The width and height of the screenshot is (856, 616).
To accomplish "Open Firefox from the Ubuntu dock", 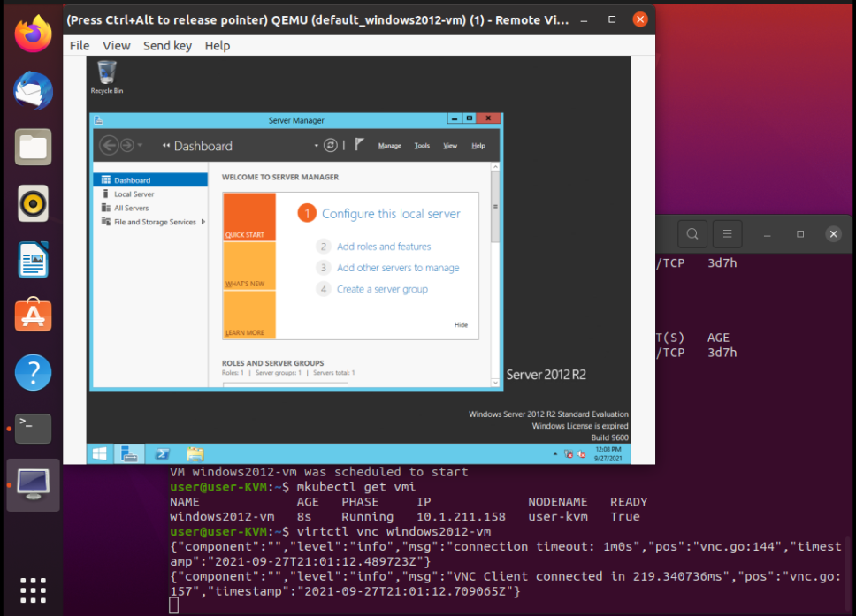I will pos(34,34).
